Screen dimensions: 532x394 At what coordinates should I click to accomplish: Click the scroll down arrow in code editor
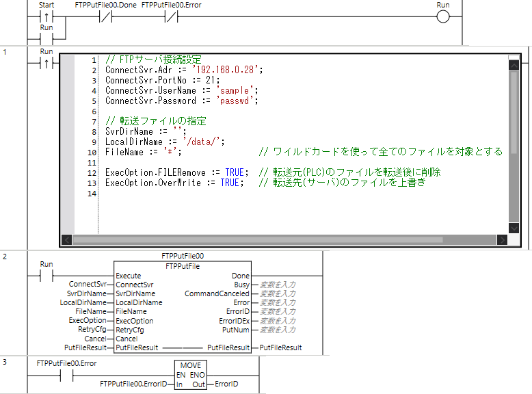(514, 228)
